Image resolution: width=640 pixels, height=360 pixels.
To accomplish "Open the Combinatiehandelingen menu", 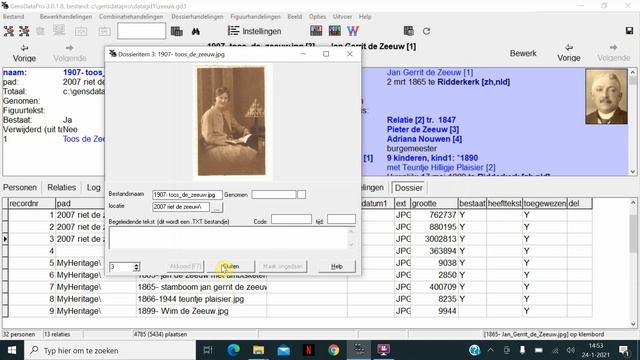I will [131, 17].
